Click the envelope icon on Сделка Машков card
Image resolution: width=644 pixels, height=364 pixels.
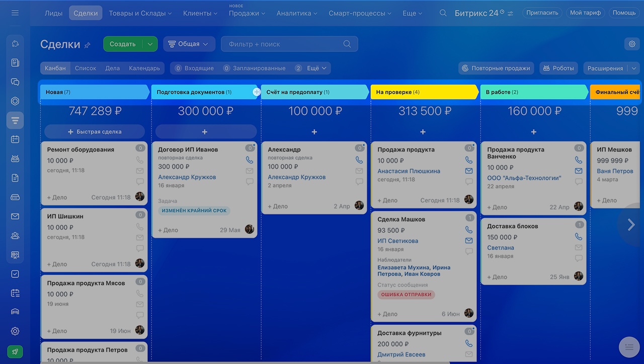coord(469,241)
